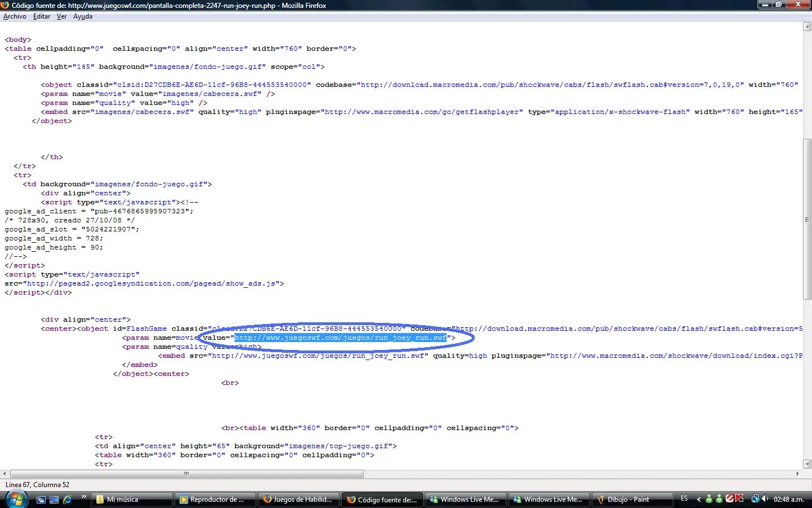The image size is (812, 508).
Task: Show hidden system tray icons
Action: point(699,500)
